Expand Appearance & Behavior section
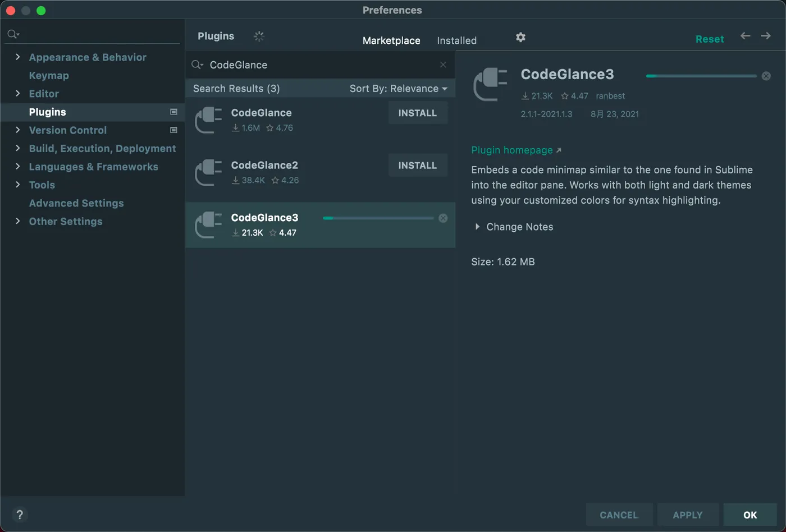The image size is (786, 532). [17, 57]
